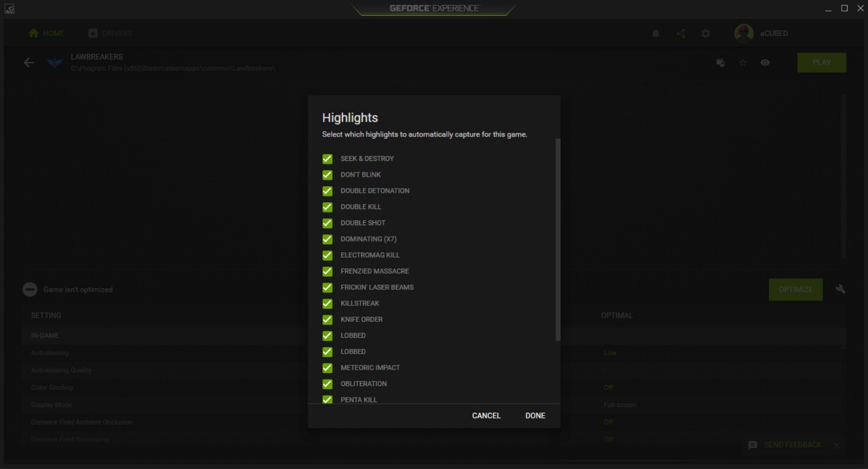The image size is (868, 469).
Task: Open custom settings wrench icon
Action: tap(840, 289)
